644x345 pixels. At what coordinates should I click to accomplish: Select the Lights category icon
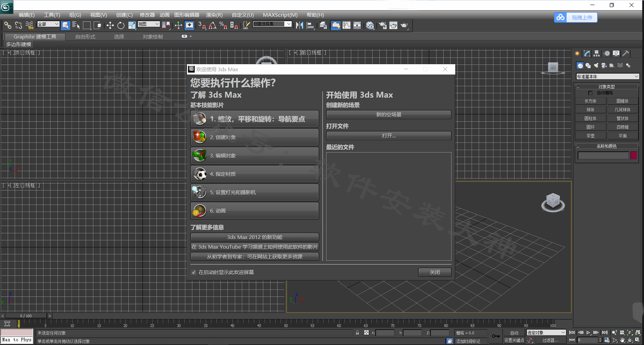tap(596, 66)
